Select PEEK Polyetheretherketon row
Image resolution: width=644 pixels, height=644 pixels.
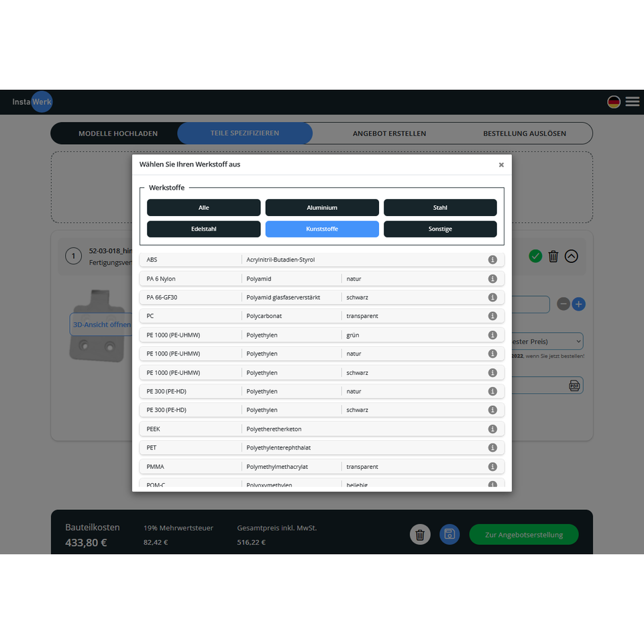point(321,429)
